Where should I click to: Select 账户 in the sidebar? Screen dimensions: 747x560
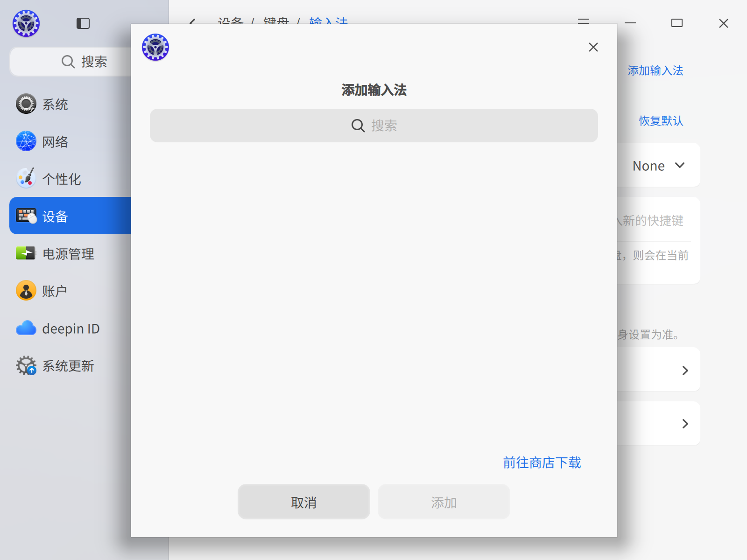pyautogui.click(x=55, y=291)
